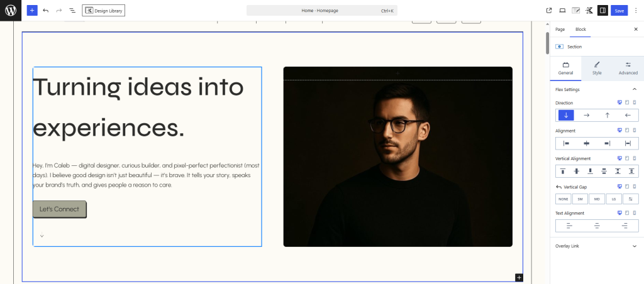This screenshot has height=284, width=644.
Task: Close the settings sidebar
Action: [x=636, y=29]
